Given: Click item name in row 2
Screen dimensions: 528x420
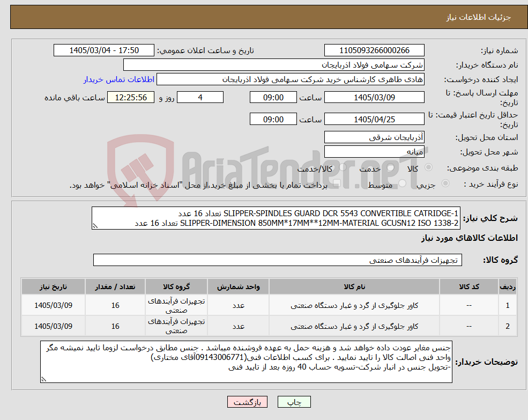Looking at the screenshot, I should click(354, 326).
